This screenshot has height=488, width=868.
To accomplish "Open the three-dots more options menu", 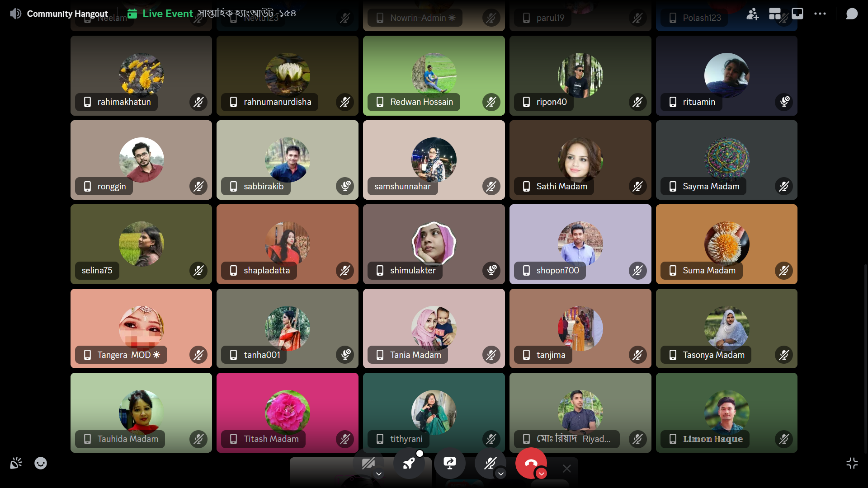I will [x=820, y=14].
